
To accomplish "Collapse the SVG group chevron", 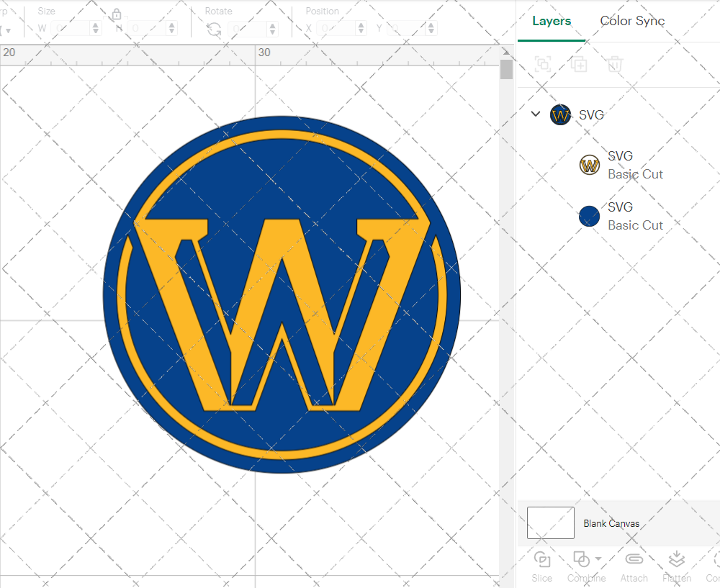I will (536, 114).
